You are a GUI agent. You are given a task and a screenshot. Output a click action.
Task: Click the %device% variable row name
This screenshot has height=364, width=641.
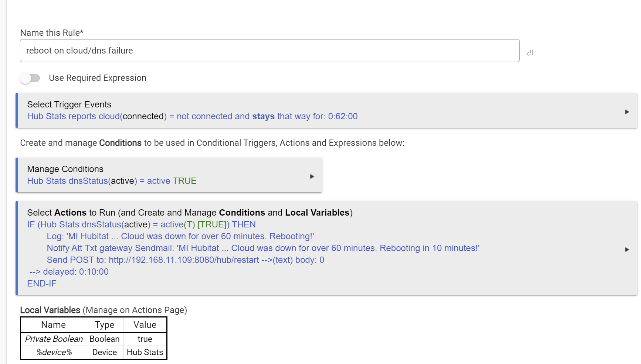pos(54,352)
